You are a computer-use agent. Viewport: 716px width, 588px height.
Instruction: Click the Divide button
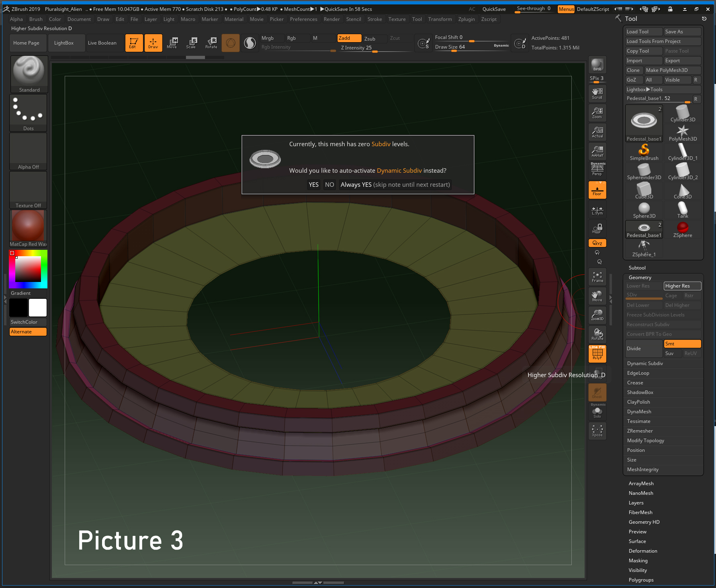point(644,349)
